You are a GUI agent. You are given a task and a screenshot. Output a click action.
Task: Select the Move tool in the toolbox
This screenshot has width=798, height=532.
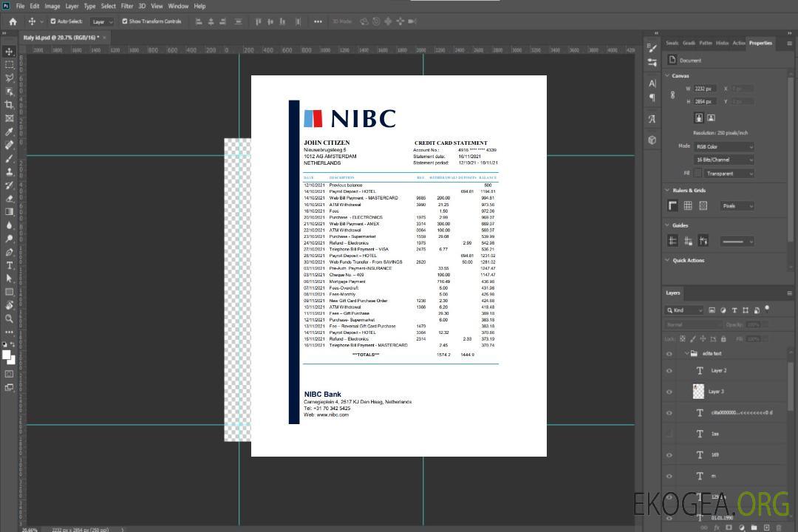click(9, 52)
